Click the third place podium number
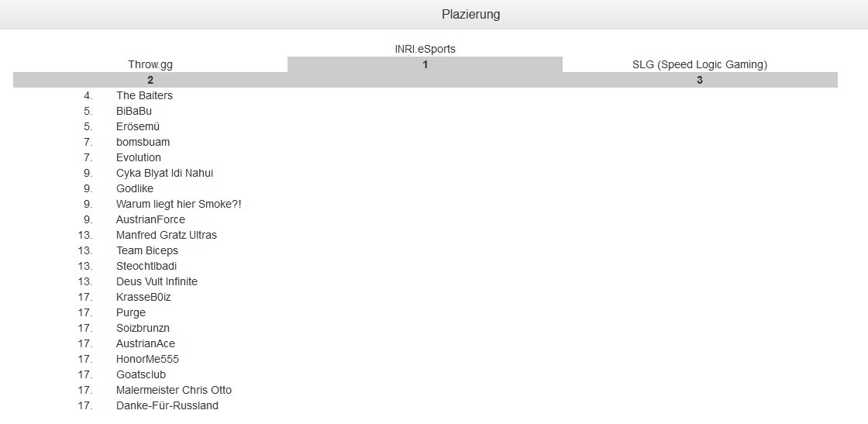 click(x=699, y=80)
